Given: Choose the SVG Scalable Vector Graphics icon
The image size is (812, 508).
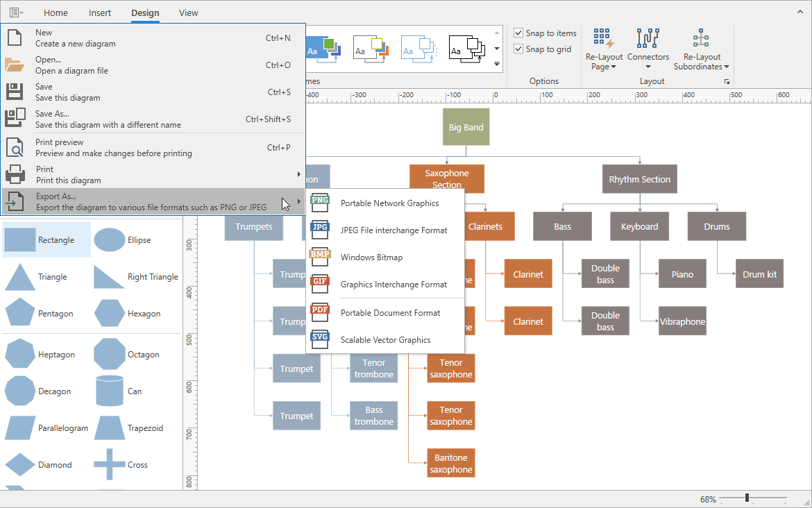Looking at the screenshot, I should [x=320, y=340].
